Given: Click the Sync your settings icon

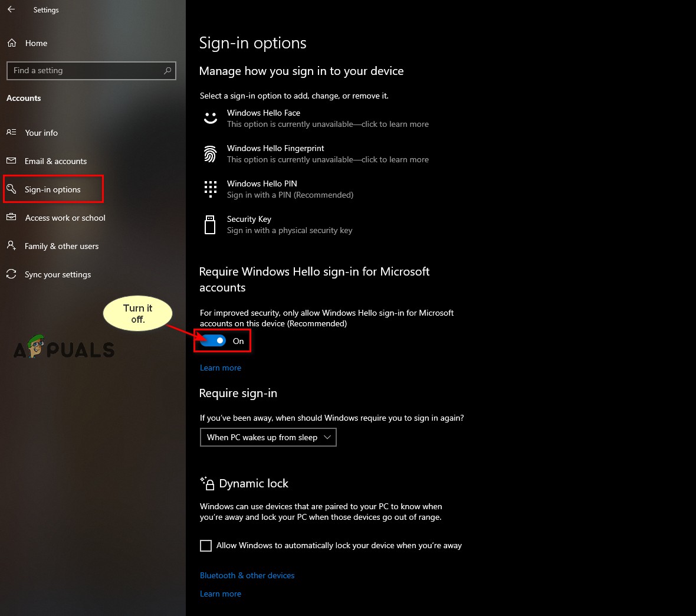Looking at the screenshot, I should pyautogui.click(x=11, y=274).
